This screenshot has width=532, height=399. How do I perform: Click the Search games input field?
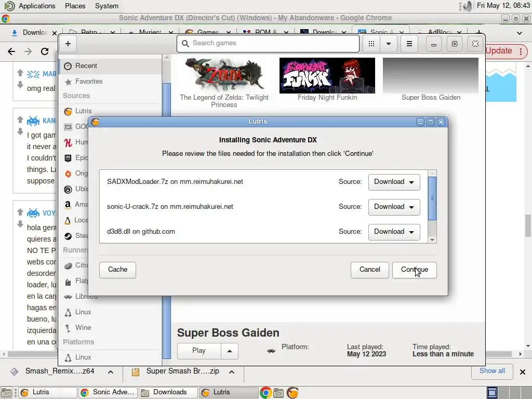point(268,44)
